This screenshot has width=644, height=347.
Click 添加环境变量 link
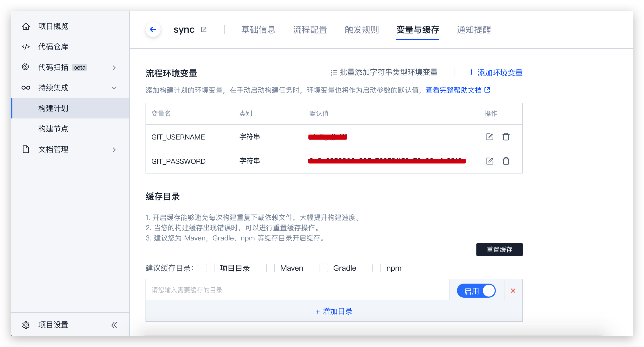tap(496, 72)
